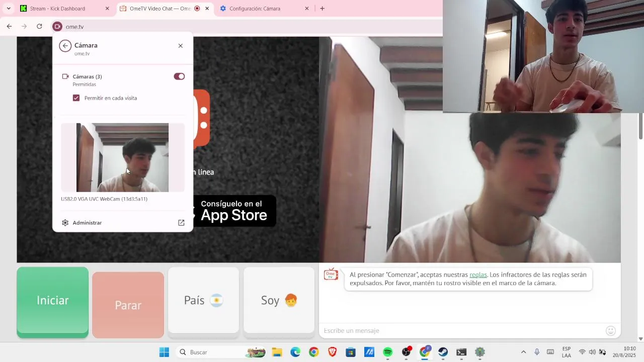
Task: Click the camera site-info icon in address bar
Action: pos(57,27)
